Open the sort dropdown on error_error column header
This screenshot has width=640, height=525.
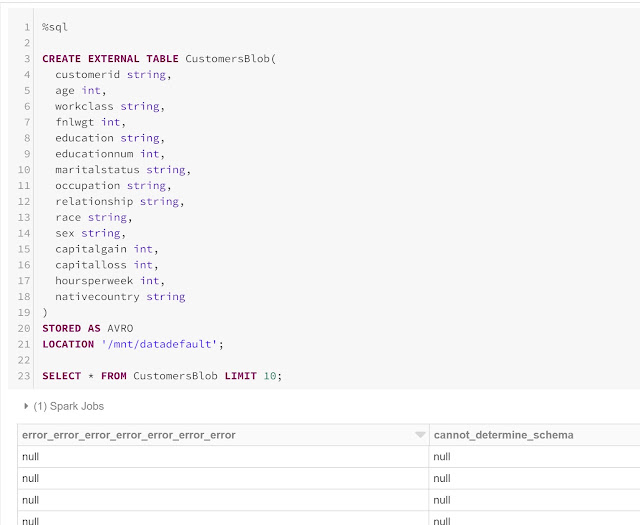(x=420, y=435)
